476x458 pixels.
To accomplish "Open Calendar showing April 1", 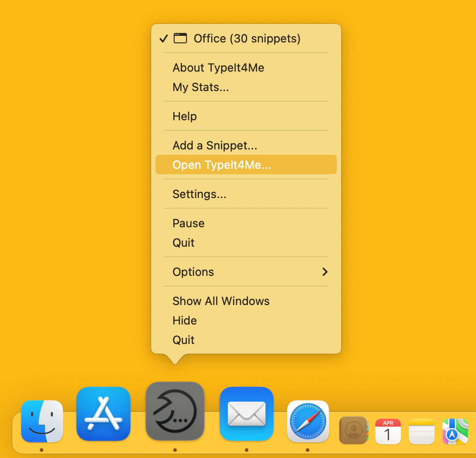I will click(388, 430).
